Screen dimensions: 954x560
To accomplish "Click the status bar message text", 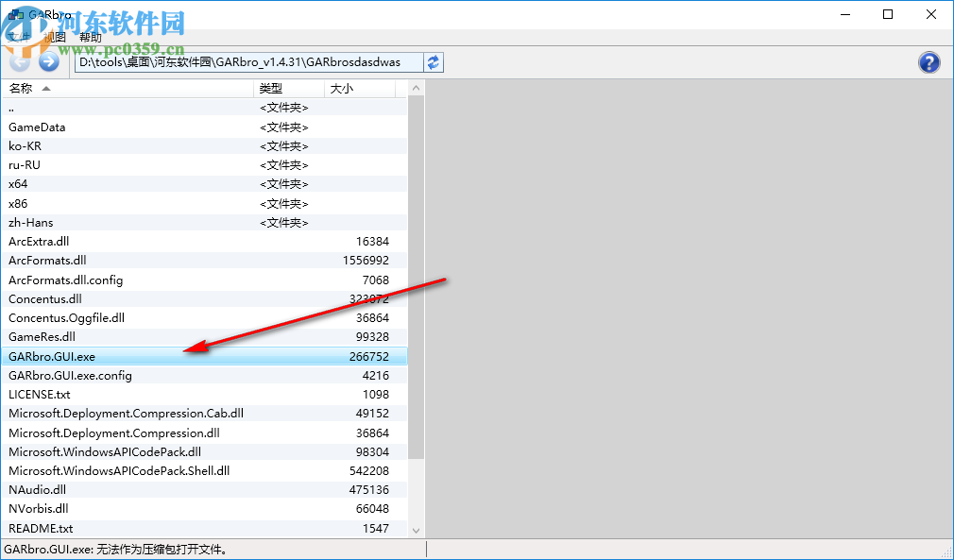I will (x=118, y=550).
